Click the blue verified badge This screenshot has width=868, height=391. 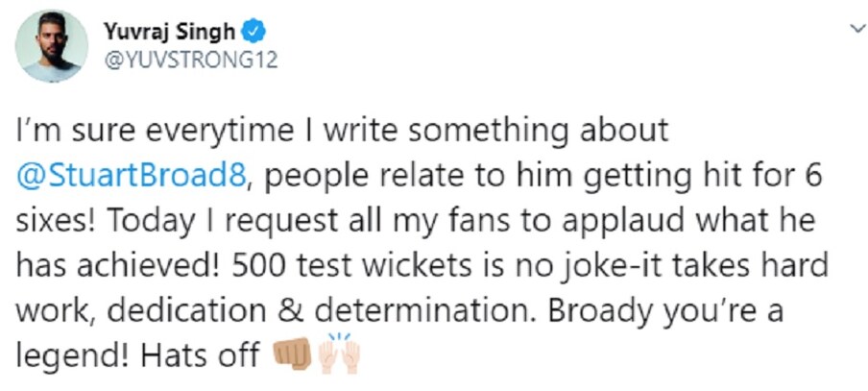click(255, 34)
